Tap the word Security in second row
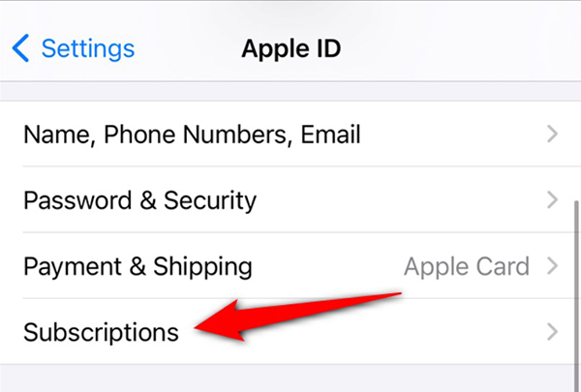Screen dimensions: 581x392 [x=210, y=200]
